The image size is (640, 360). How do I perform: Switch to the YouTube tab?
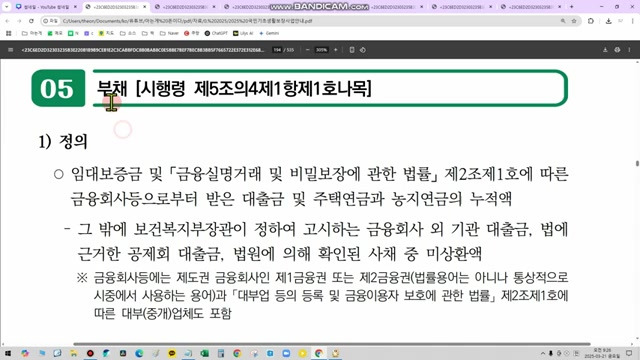tap(46, 7)
